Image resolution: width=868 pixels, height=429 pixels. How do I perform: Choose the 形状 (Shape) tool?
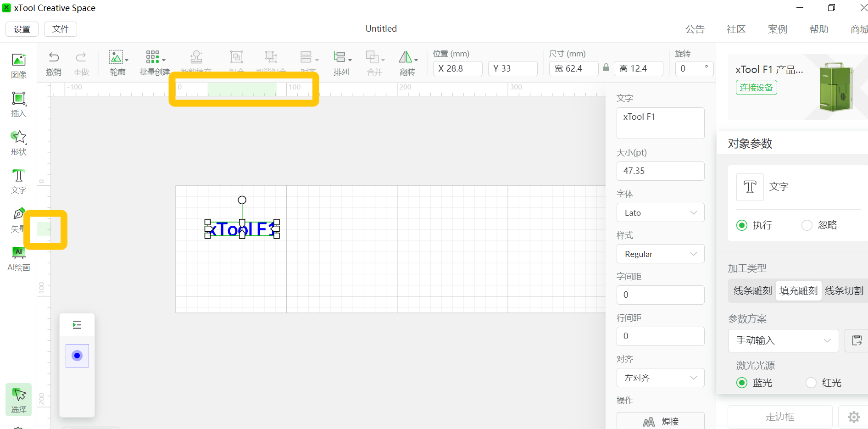19,143
